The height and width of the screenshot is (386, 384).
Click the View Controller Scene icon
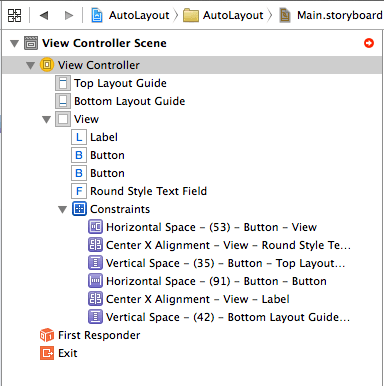point(31,43)
